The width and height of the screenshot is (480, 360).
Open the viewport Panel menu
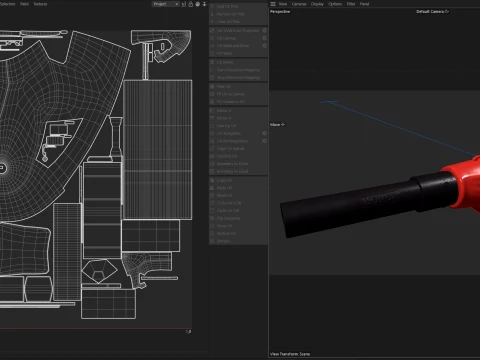(364, 4)
